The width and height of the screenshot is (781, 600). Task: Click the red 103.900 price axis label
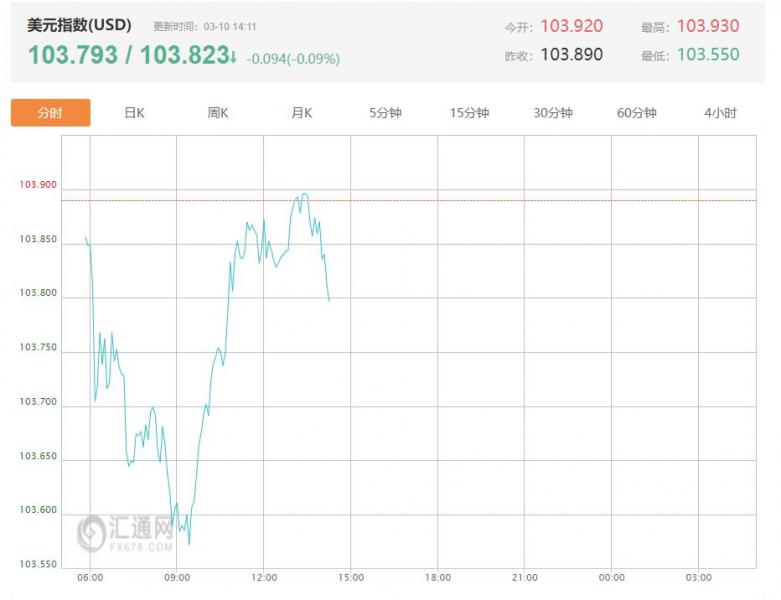tap(38, 186)
